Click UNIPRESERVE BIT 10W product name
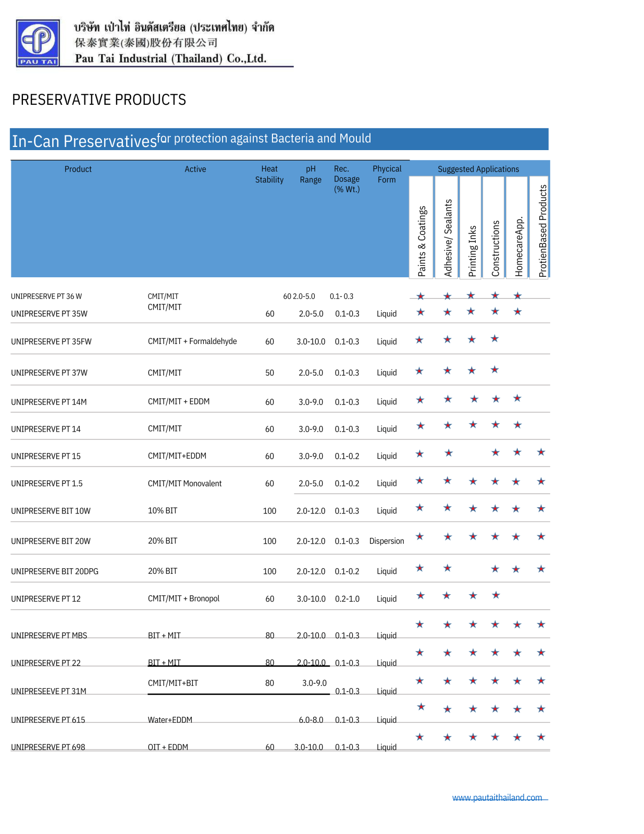This screenshot has width=644, height=834. click(51, 511)
